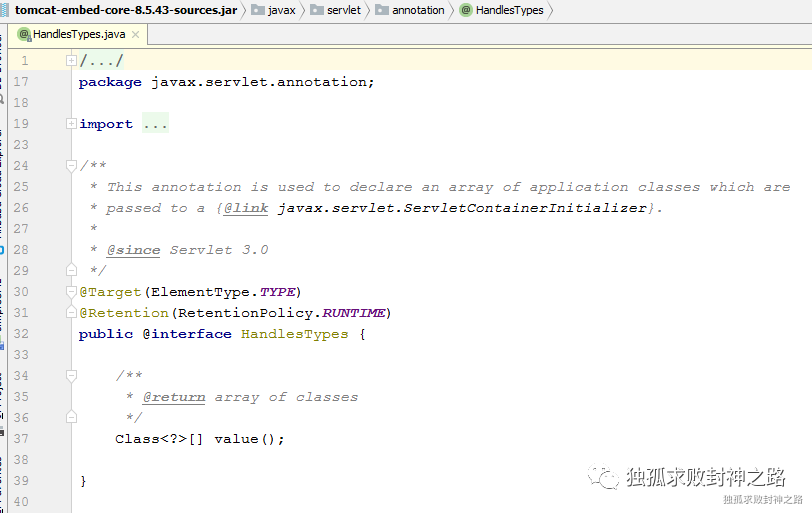Close the HandlesTypes.java tab

(x=136, y=35)
